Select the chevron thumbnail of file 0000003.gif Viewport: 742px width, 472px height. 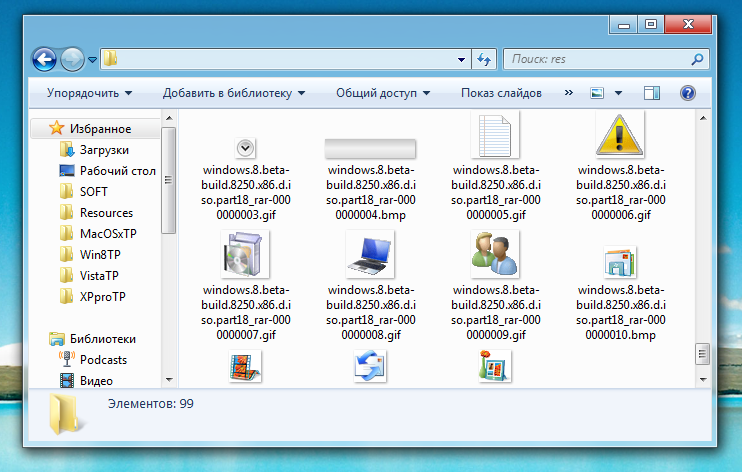pyautogui.click(x=245, y=148)
